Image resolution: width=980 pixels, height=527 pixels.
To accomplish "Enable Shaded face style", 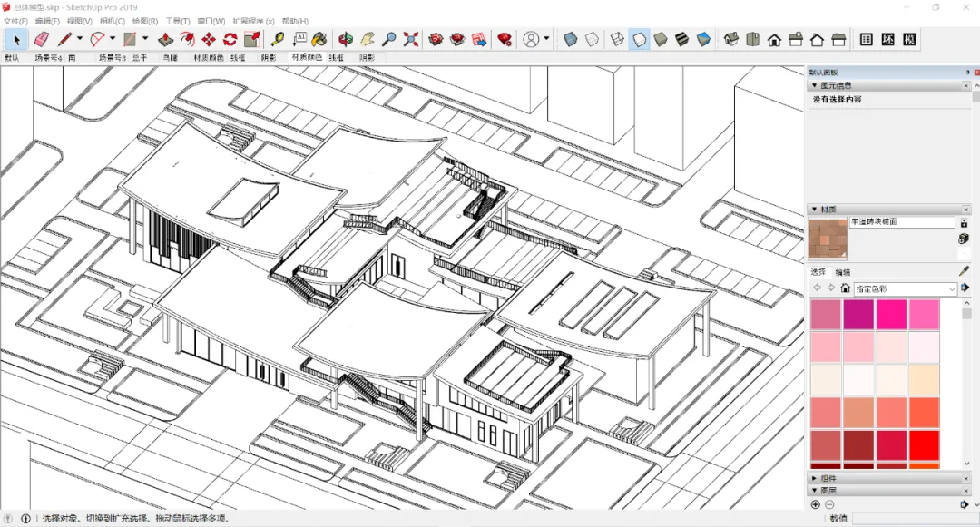I will [x=661, y=39].
